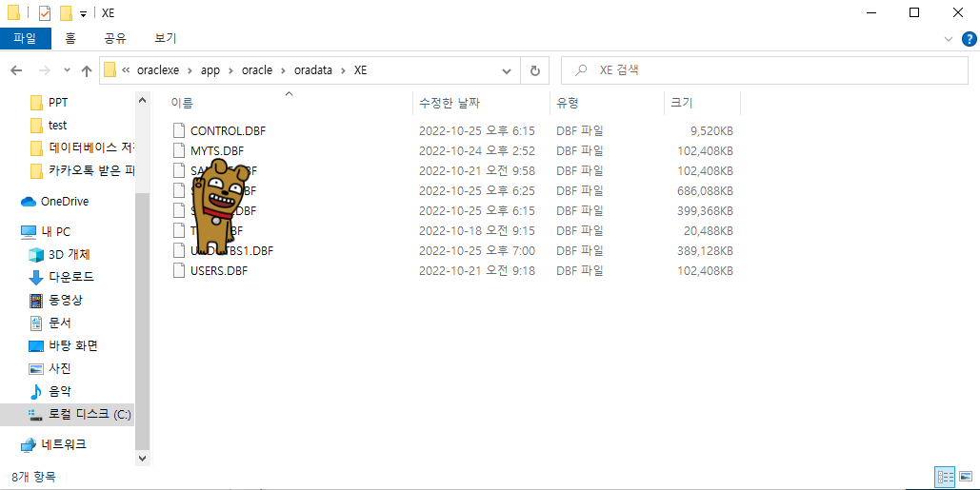Click the properties icon in quick access toolbar
The height and width of the screenshot is (490, 980).
pyautogui.click(x=45, y=12)
